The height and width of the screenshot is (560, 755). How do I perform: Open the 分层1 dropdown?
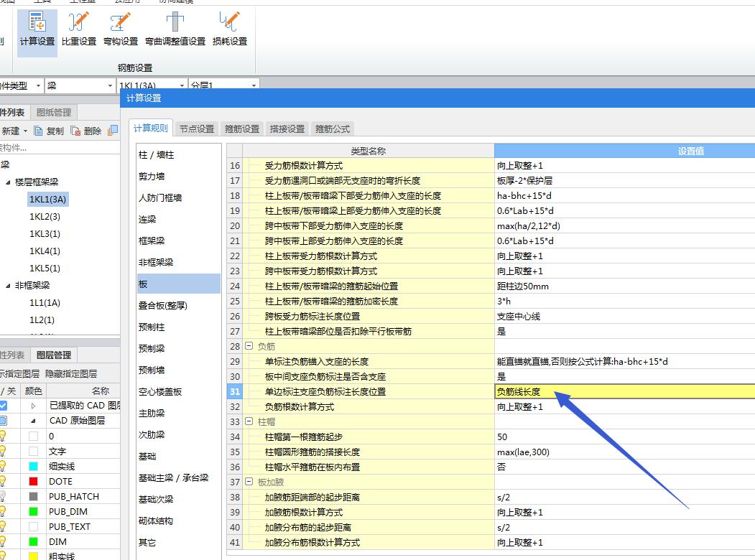(254, 85)
